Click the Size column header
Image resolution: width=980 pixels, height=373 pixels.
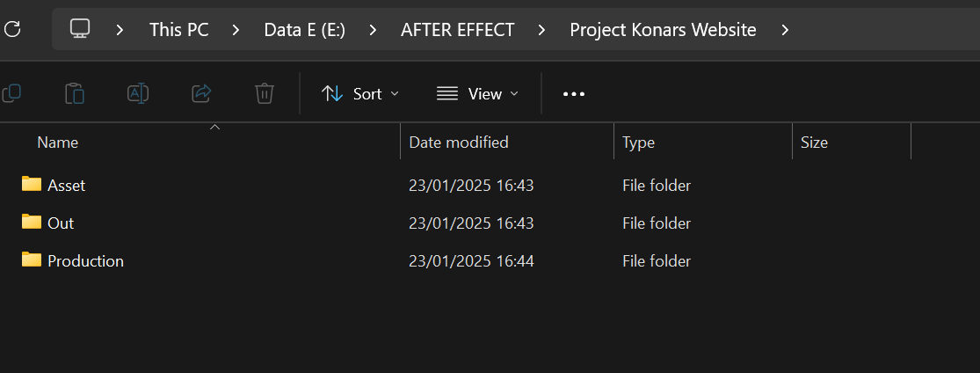pyautogui.click(x=852, y=142)
